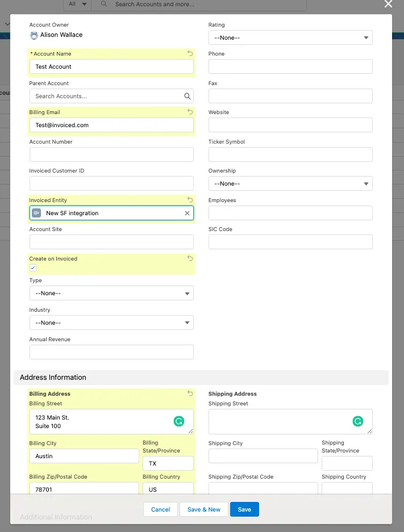
Task: Click resize handle of Billing Street
Action: point(190,432)
